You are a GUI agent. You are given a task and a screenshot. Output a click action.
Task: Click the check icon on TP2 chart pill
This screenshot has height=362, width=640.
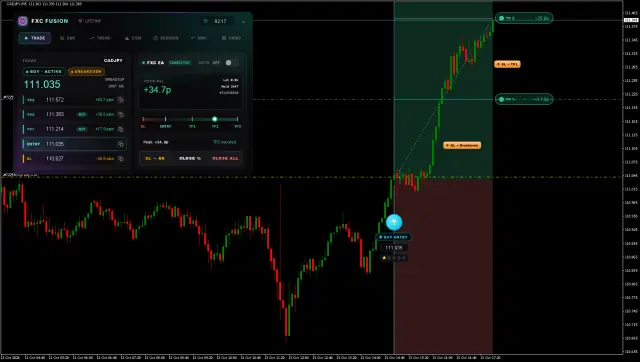tap(502, 18)
